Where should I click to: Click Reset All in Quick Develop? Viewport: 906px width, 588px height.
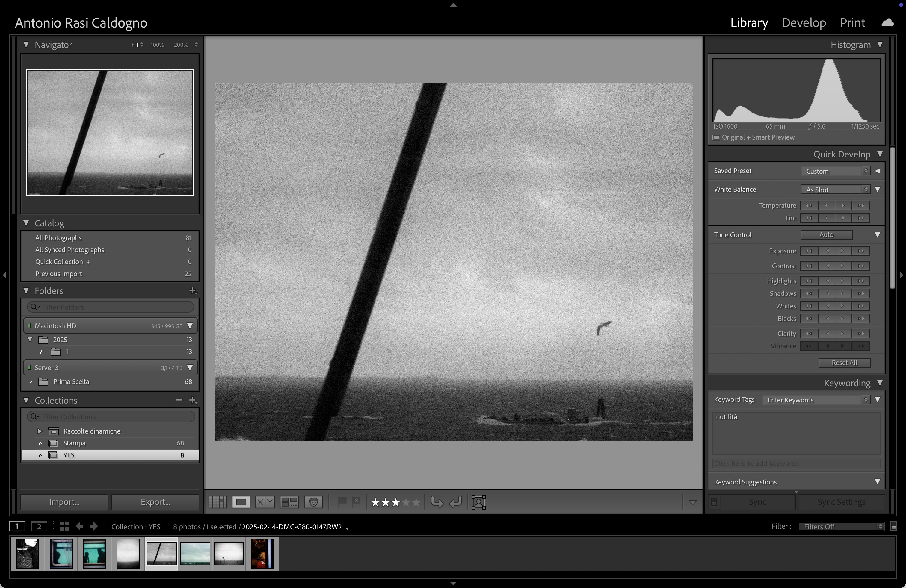[844, 363]
